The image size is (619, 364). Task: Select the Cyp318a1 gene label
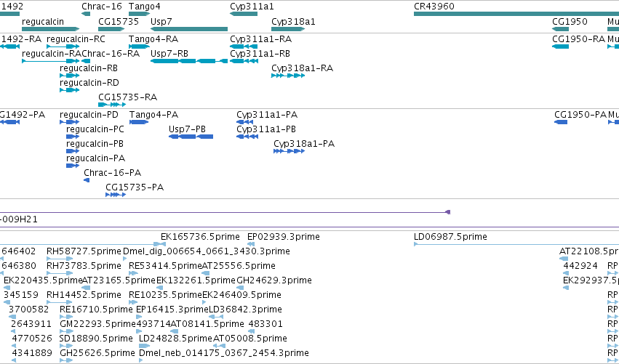tap(293, 21)
